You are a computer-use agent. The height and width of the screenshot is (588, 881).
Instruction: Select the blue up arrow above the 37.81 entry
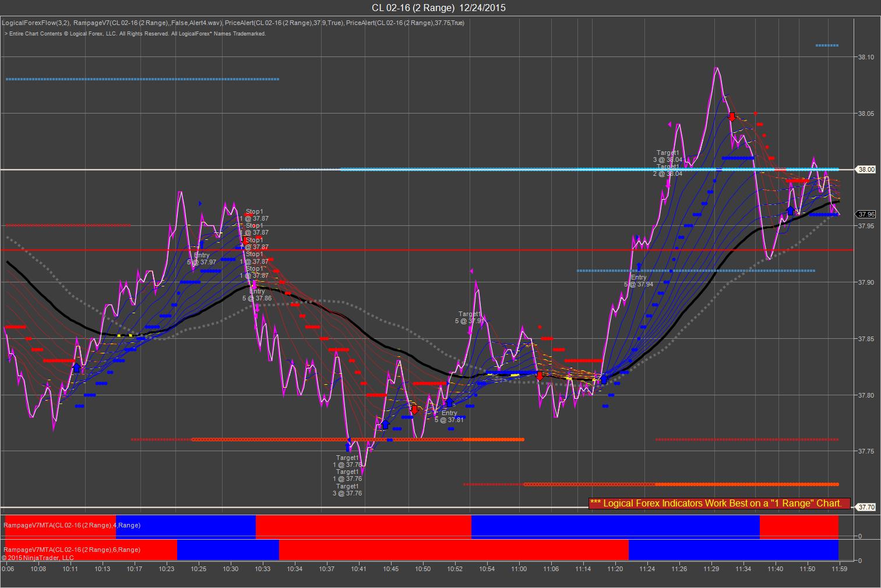coord(449,402)
